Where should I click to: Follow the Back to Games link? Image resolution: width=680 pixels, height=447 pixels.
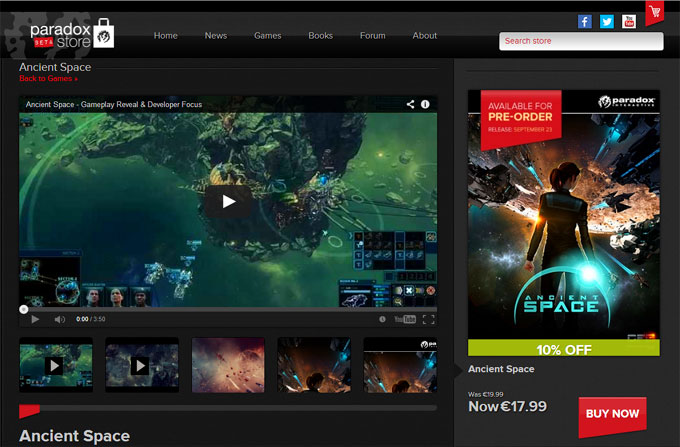coord(49,78)
